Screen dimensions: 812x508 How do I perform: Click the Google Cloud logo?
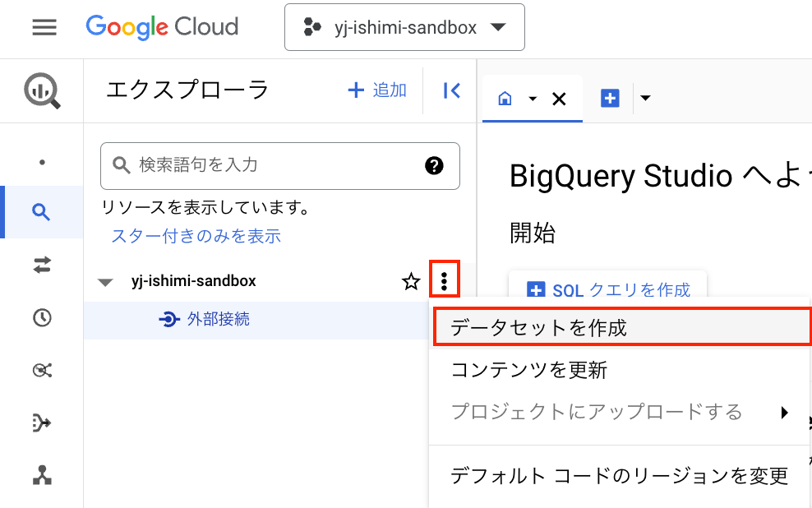click(162, 27)
